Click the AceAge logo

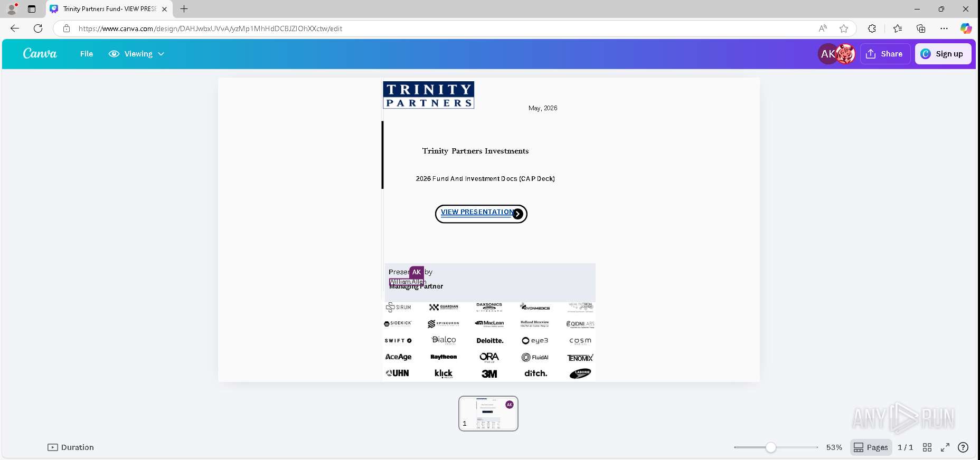click(x=398, y=357)
